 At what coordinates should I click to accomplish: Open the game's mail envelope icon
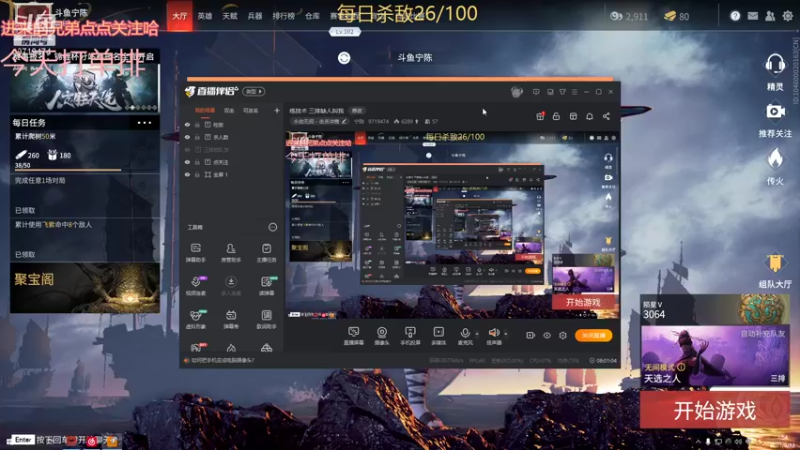(x=753, y=16)
